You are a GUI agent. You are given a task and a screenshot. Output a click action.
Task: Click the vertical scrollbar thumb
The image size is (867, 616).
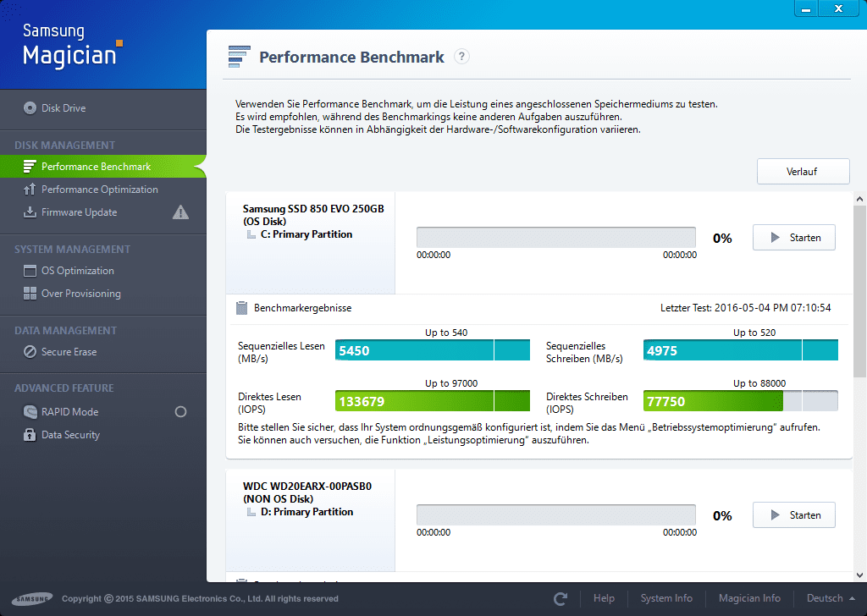click(x=859, y=291)
